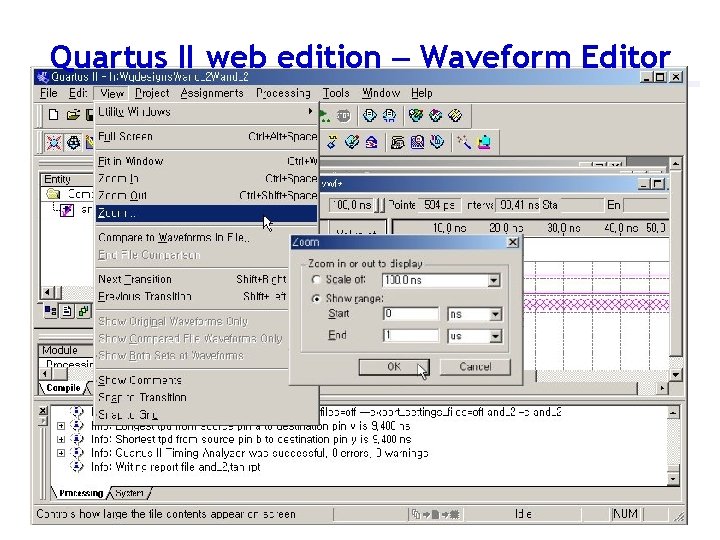Select 'Compare to Waveforms in File' entry
The height and width of the screenshot is (540, 720).
(192, 237)
